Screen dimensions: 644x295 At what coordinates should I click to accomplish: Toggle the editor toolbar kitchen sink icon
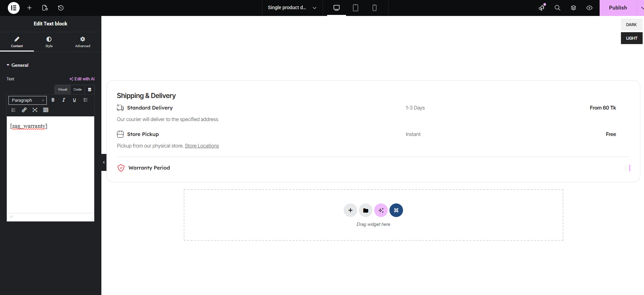(x=46, y=110)
